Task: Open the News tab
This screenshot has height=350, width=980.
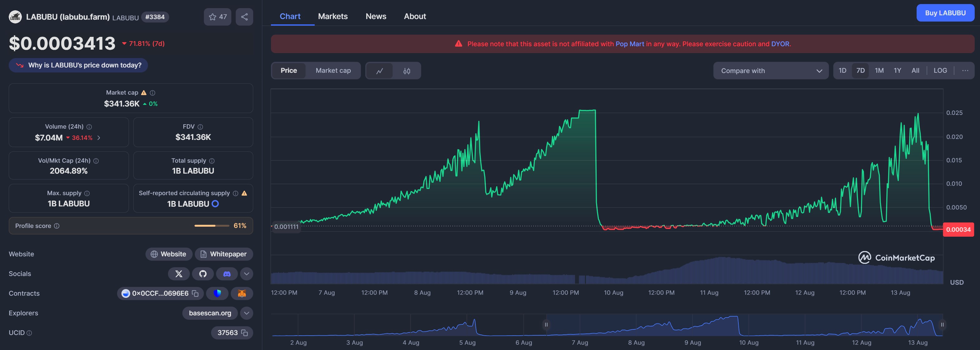Action: pos(376,16)
